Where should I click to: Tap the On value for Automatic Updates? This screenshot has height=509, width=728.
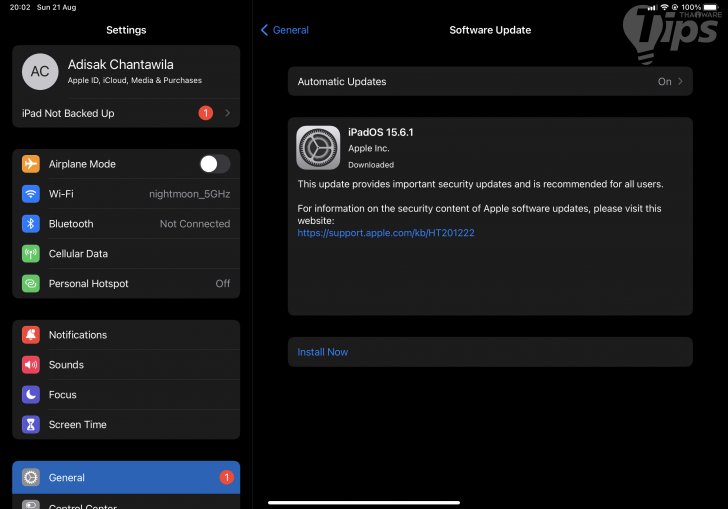tap(664, 81)
